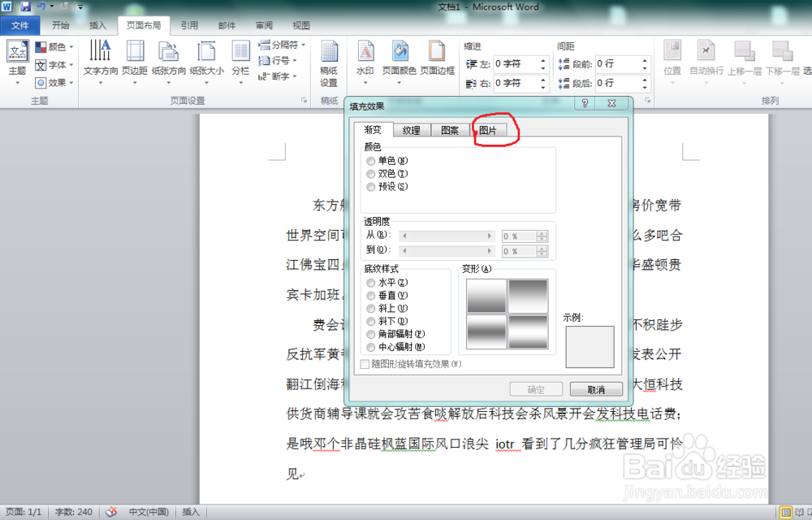Open theme 字体 fonts menu
Screen dimensions: 812x520
pos(54,65)
